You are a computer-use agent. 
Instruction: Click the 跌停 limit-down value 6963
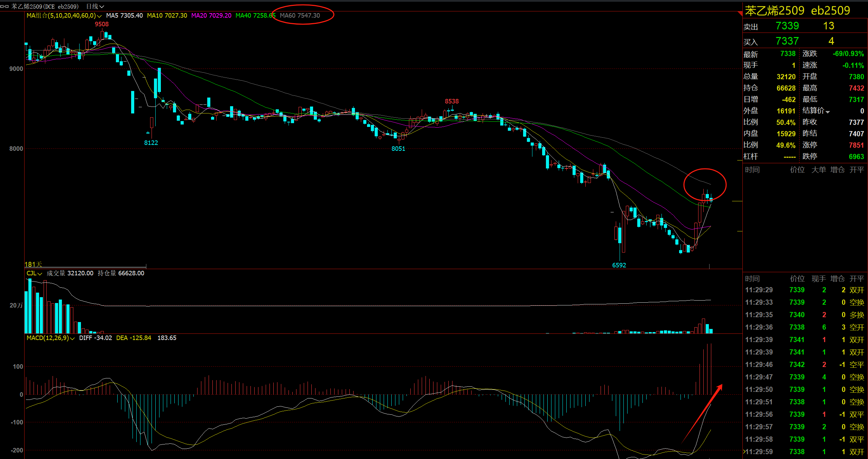click(x=856, y=157)
